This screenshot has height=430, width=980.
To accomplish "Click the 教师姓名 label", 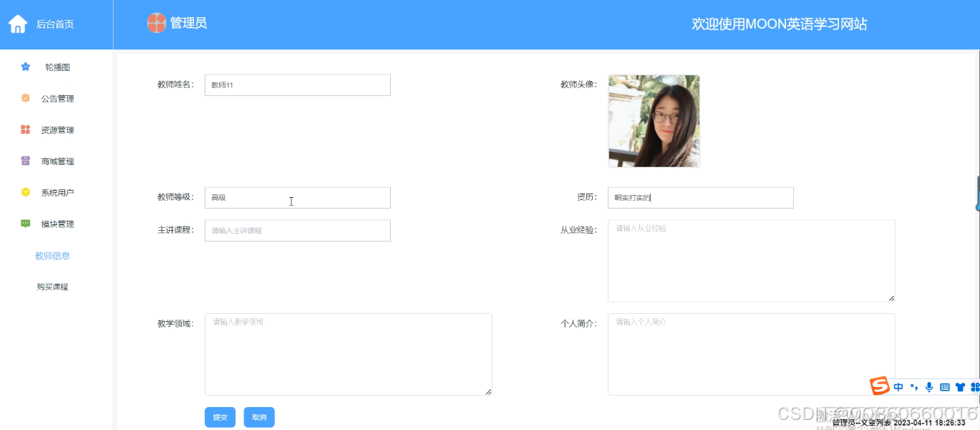I will (x=175, y=85).
